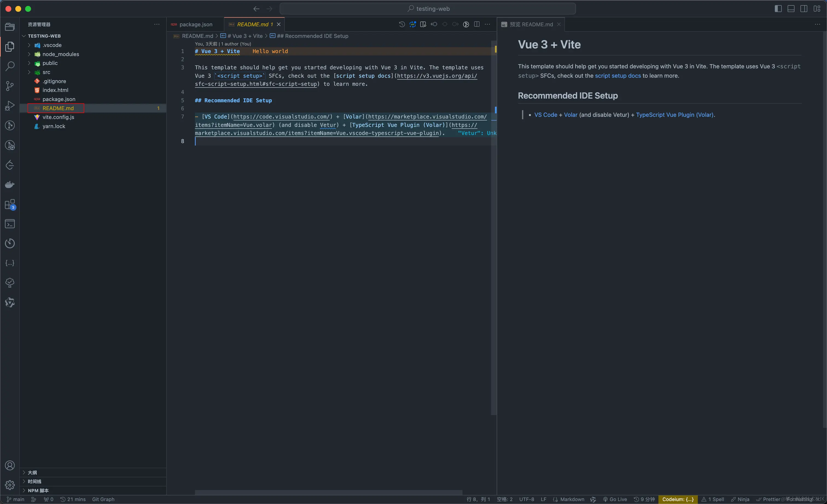
Task: Expand the NPM 脚本 section
Action: click(38, 490)
